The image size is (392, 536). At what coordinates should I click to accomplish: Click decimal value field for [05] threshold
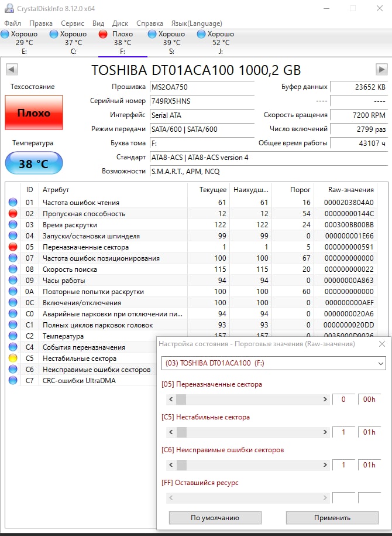coord(343,400)
